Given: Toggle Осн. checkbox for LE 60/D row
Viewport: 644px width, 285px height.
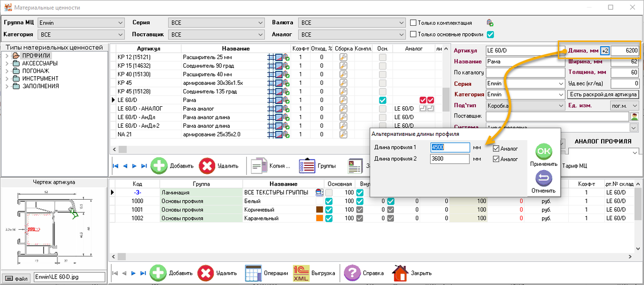Looking at the screenshot, I should (382, 100).
